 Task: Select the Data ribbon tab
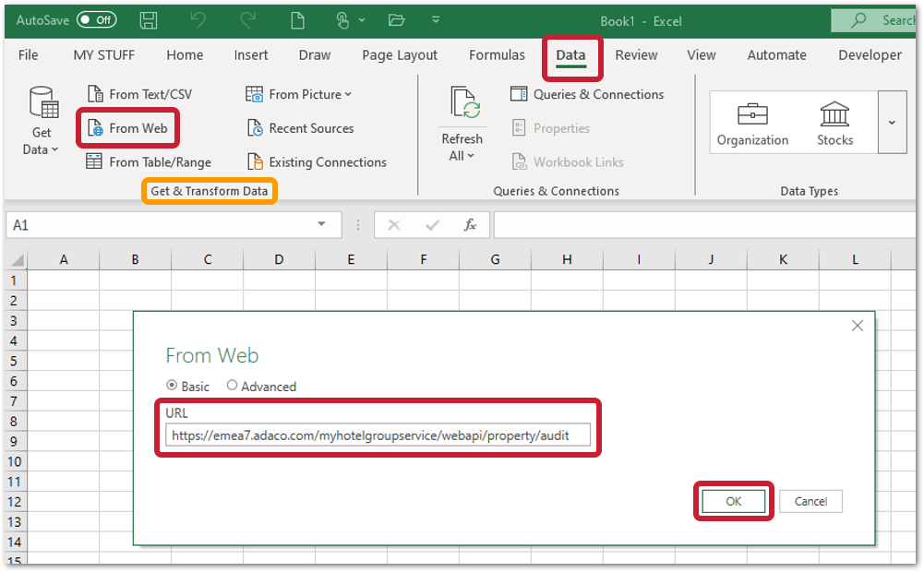pyautogui.click(x=571, y=56)
